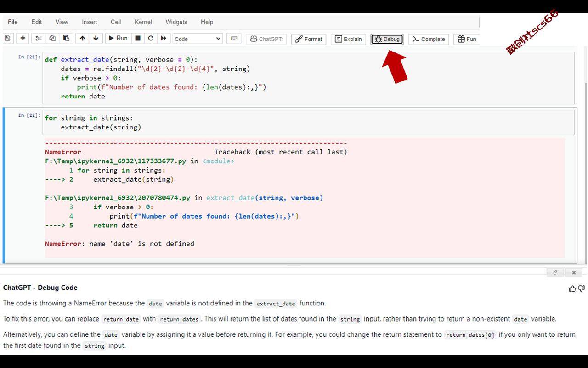Image resolution: width=588 pixels, height=368 pixels.
Task: Give thumbs up to the ChatGPT response
Action: pyautogui.click(x=572, y=288)
